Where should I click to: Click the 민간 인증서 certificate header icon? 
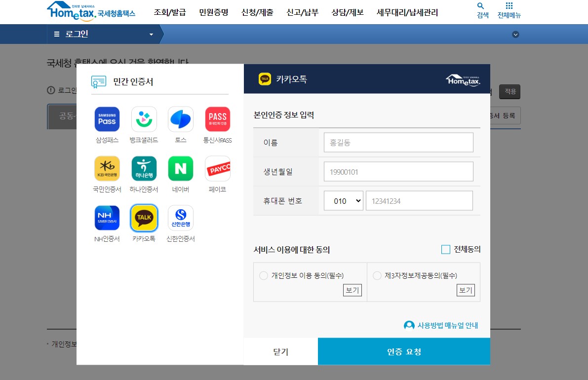click(x=99, y=82)
